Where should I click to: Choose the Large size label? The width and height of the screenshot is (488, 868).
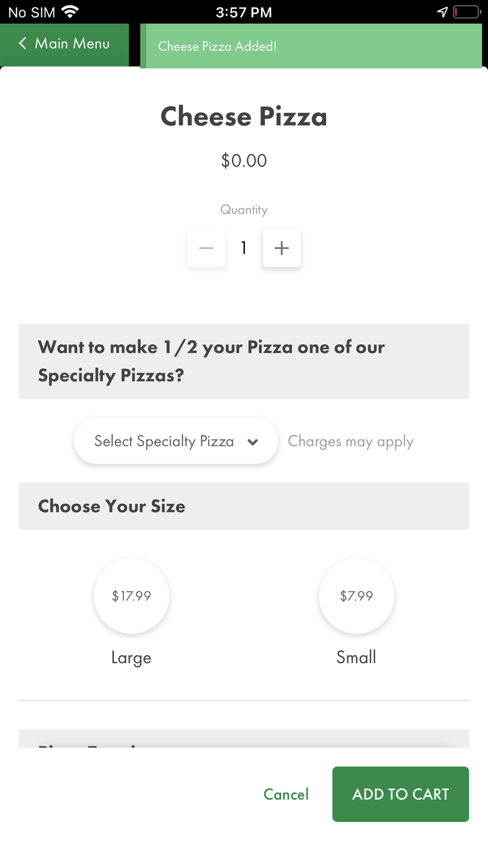[131, 658]
